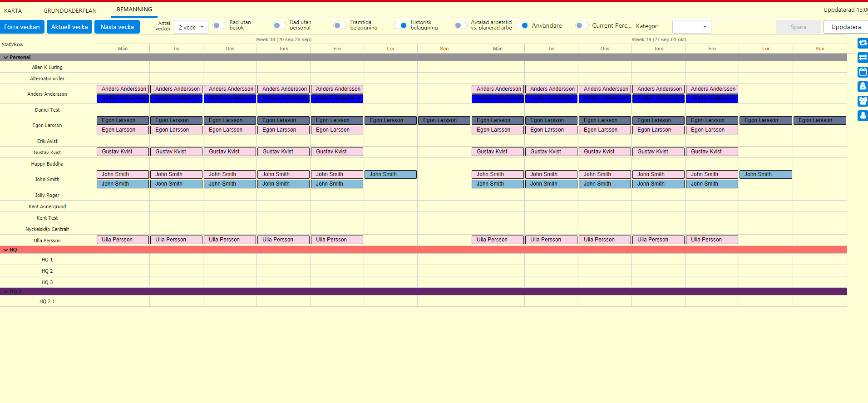Click Egon Larsson shift on Sunday week 39

click(x=819, y=120)
